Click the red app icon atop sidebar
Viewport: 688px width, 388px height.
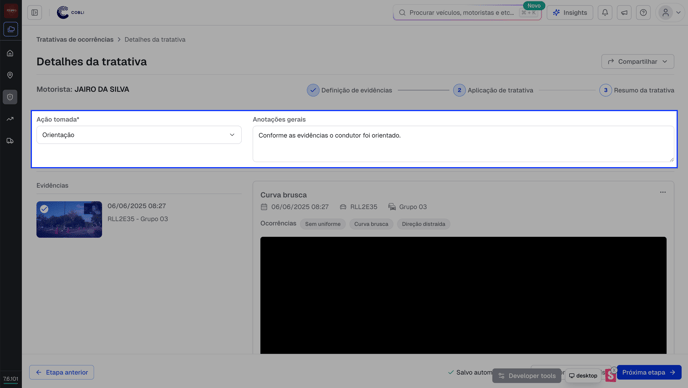point(11,11)
